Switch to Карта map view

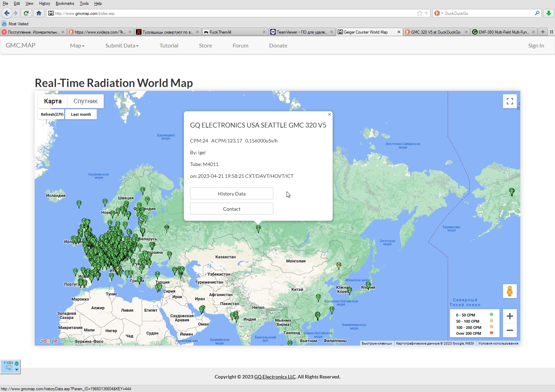[x=53, y=101]
